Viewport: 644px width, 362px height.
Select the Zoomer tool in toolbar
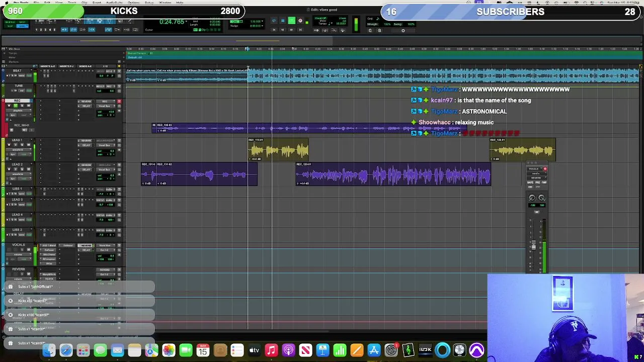tap(78, 21)
